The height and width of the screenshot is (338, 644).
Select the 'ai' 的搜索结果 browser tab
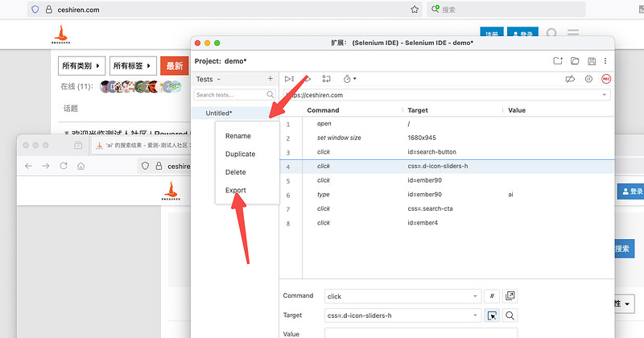coord(142,146)
